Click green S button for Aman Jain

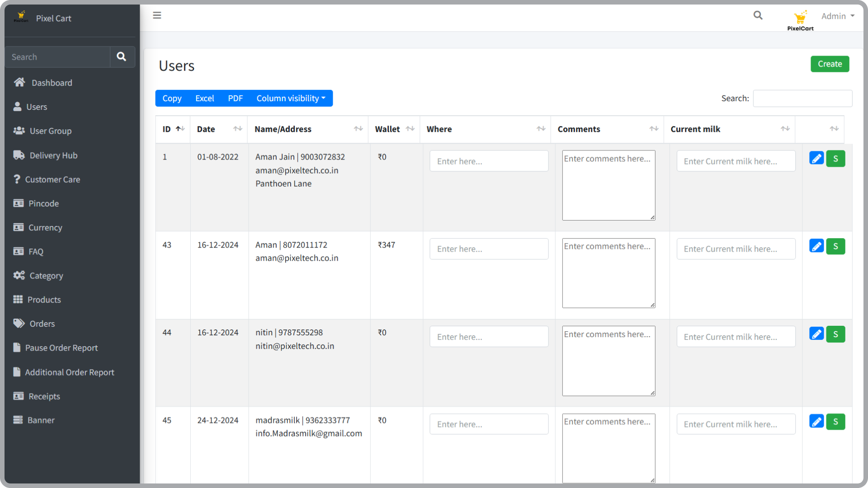click(x=835, y=159)
